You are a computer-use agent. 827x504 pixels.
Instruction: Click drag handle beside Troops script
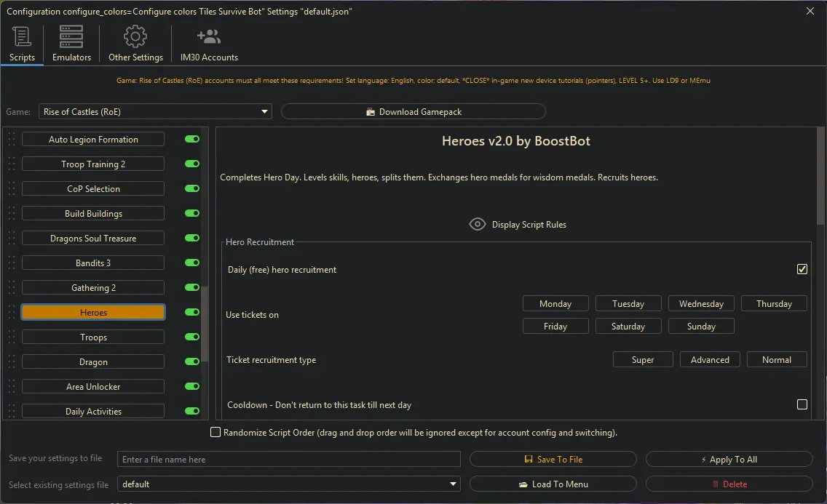[x=12, y=337]
